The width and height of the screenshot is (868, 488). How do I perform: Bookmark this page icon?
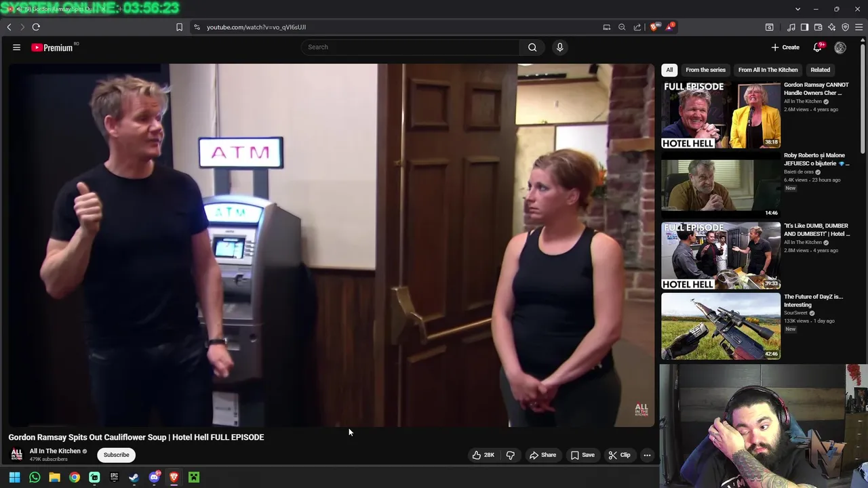coord(179,27)
